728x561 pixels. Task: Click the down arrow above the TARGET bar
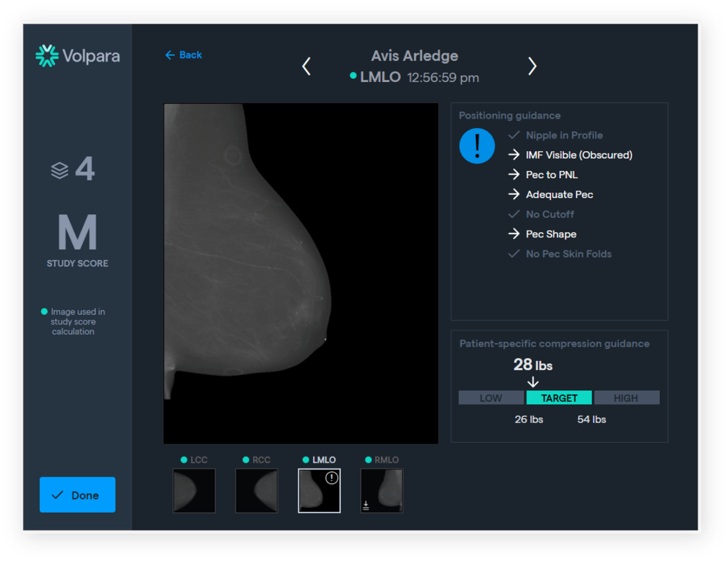[532, 383]
